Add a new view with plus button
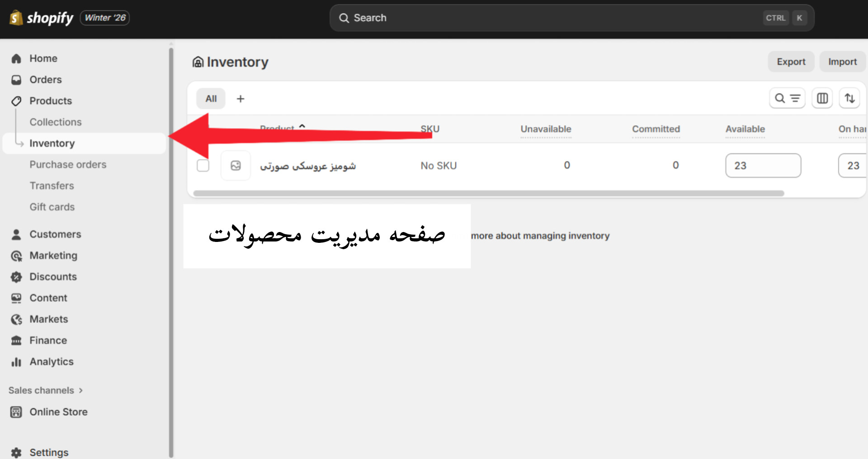Image resolution: width=868 pixels, height=459 pixels. 241,99
